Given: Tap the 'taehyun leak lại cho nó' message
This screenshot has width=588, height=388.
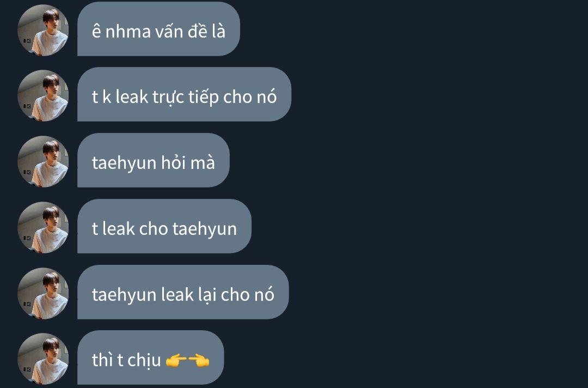Looking at the screenshot, I should [x=183, y=292].
